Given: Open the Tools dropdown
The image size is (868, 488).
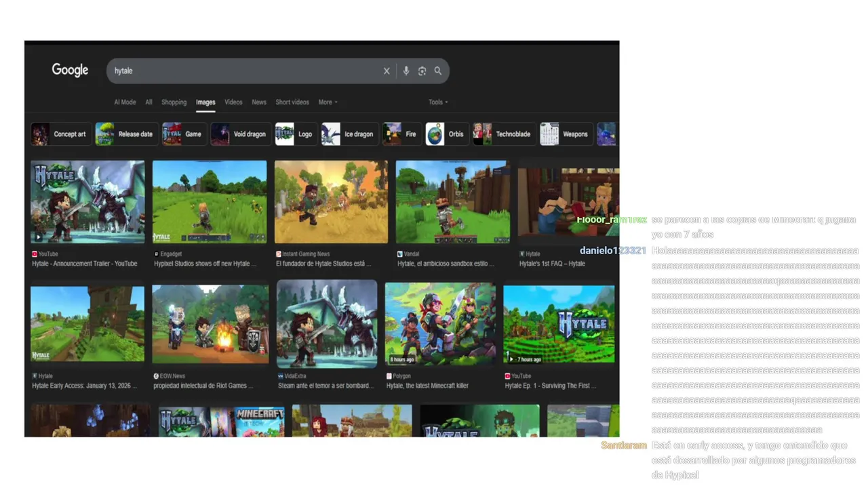Looking at the screenshot, I should 438,102.
